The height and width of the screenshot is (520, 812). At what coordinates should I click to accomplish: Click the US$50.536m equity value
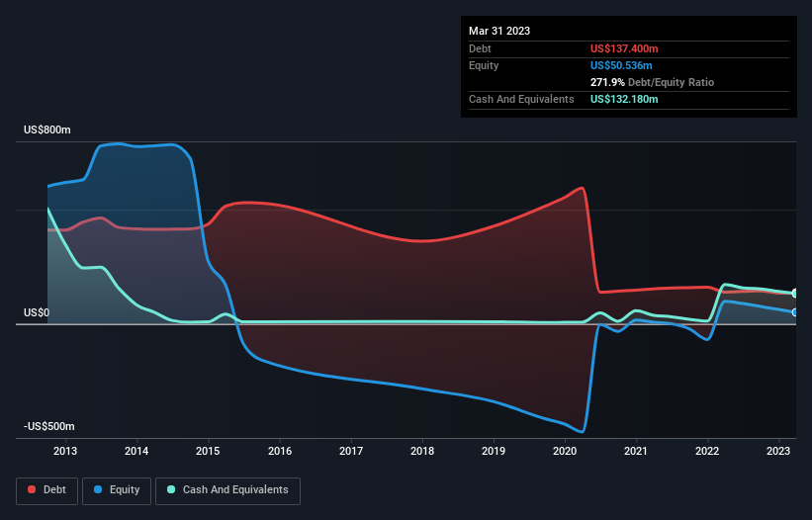click(621, 65)
